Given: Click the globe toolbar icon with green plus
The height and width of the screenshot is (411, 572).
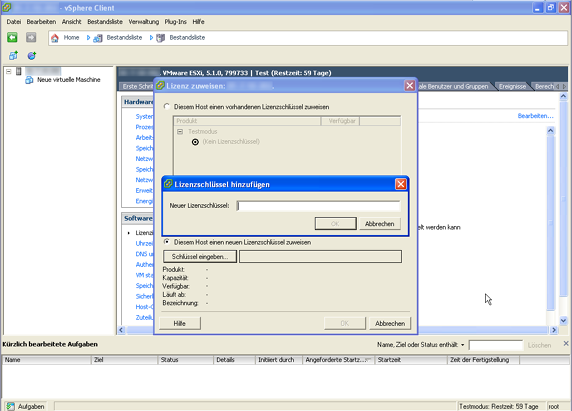Looking at the screenshot, I should [32, 55].
